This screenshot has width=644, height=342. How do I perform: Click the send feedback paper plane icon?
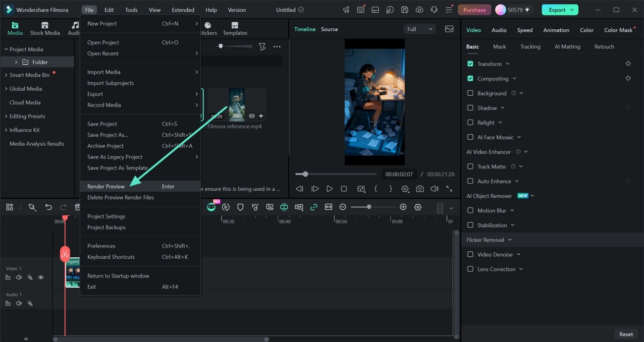pyautogui.click(x=346, y=10)
